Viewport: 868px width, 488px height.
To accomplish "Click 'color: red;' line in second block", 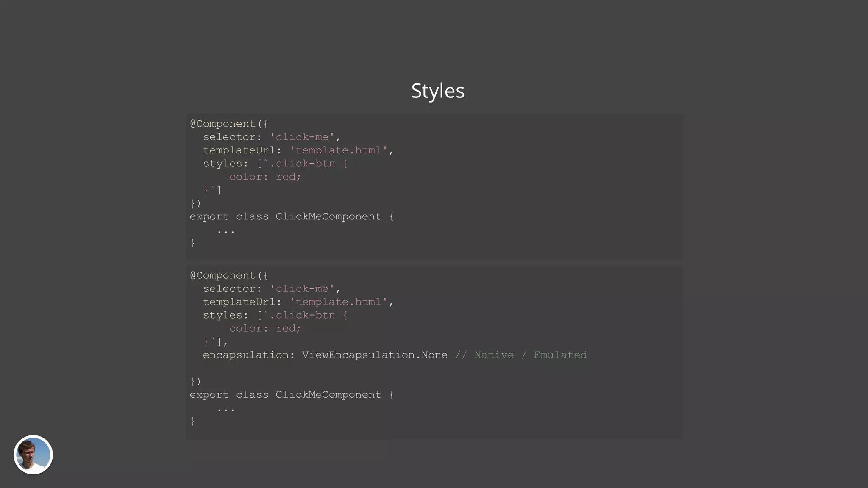I will point(265,328).
